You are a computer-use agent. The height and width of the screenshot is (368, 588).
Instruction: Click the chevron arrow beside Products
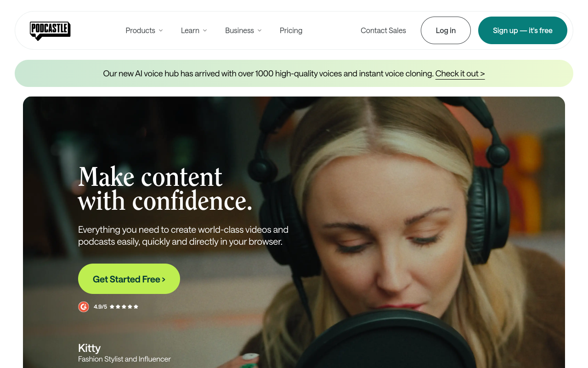coord(161,30)
